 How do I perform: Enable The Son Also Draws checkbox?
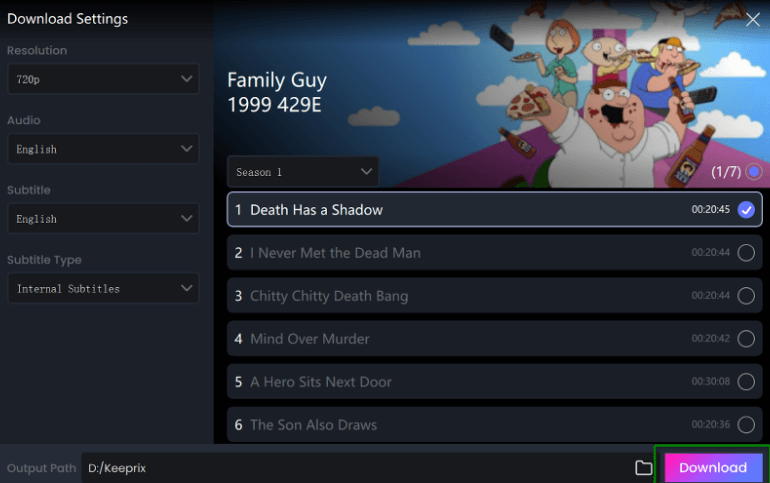click(746, 425)
